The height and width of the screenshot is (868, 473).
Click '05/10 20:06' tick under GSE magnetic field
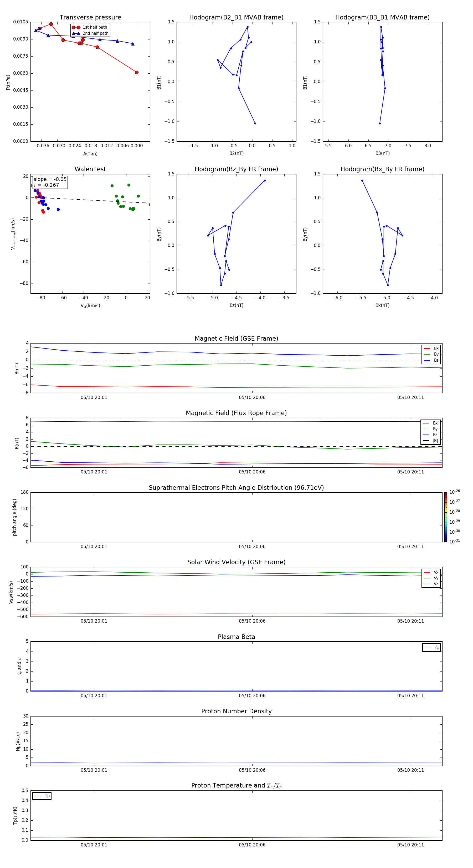pyautogui.click(x=252, y=398)
